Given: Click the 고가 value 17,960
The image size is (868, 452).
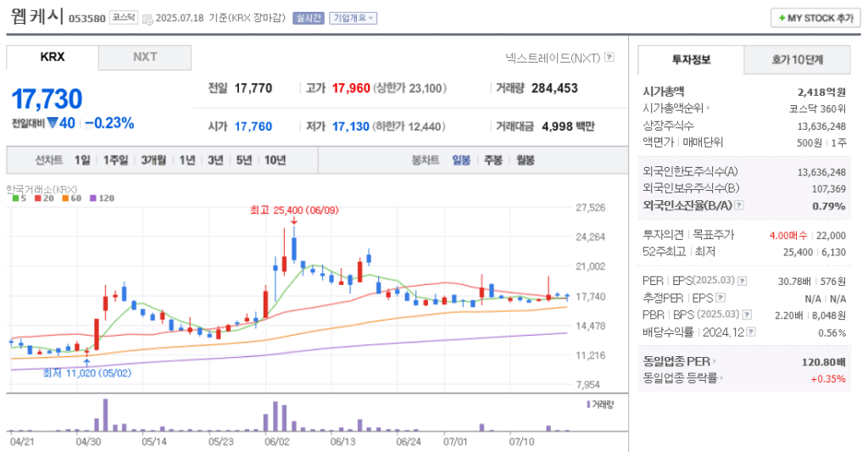Looking at the screenshot, I should (x=351, y=89).
